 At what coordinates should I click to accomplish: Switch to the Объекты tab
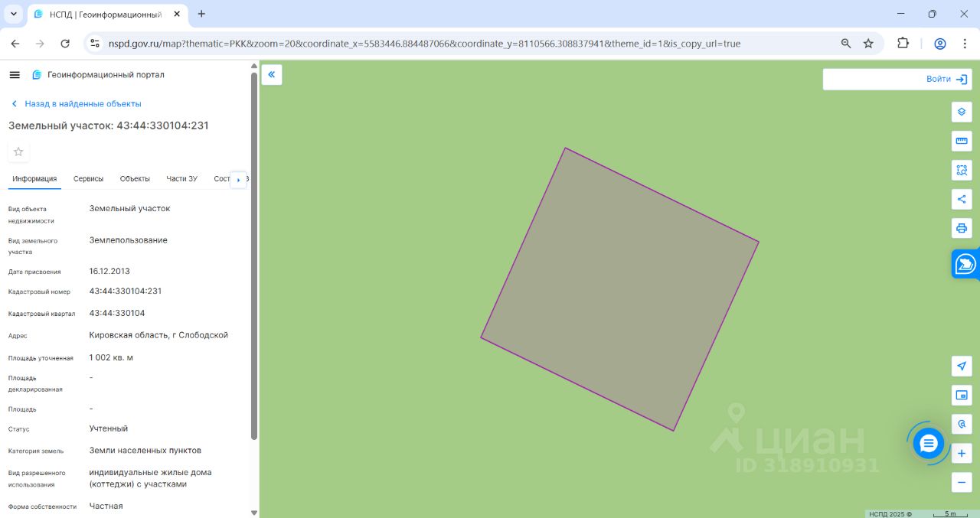(135, 179)
